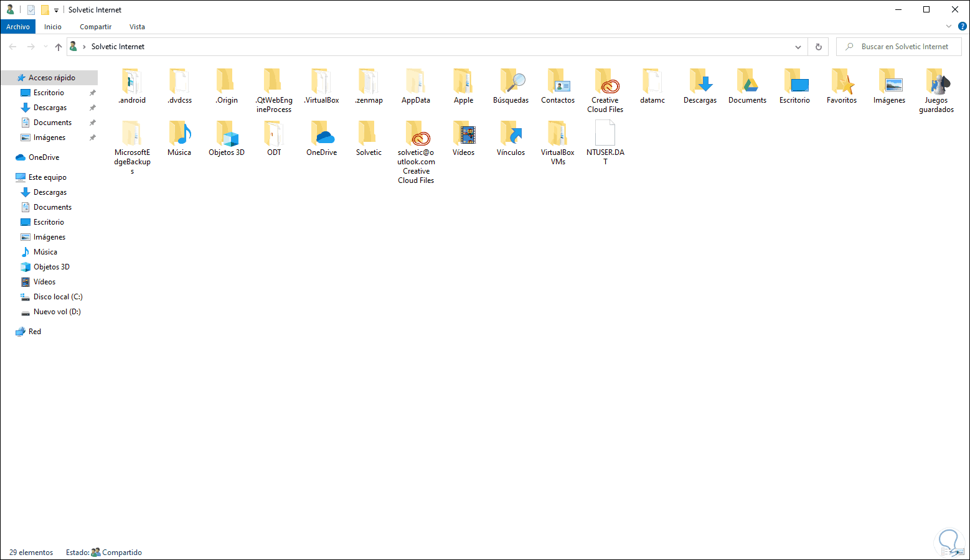Open the VirtualBox VMs folder
The height and width of the screenshot is (560, 970).
coord(557,137)
